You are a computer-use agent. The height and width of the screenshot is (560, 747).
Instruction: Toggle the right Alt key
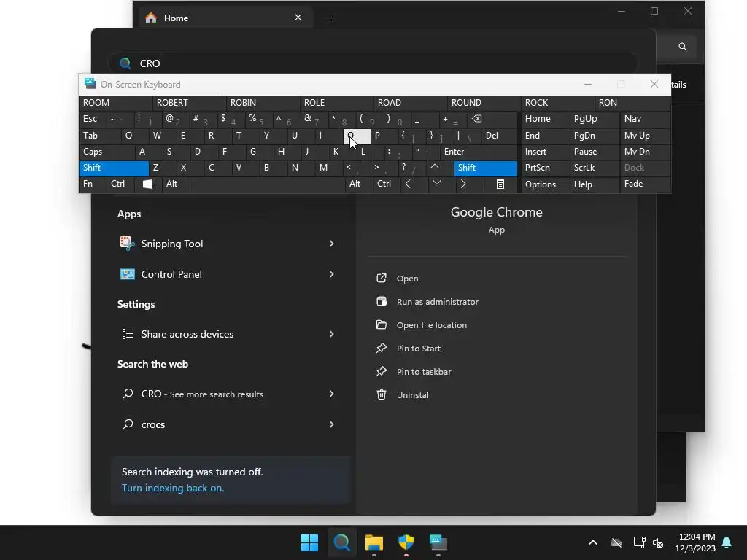pos(359,184)
